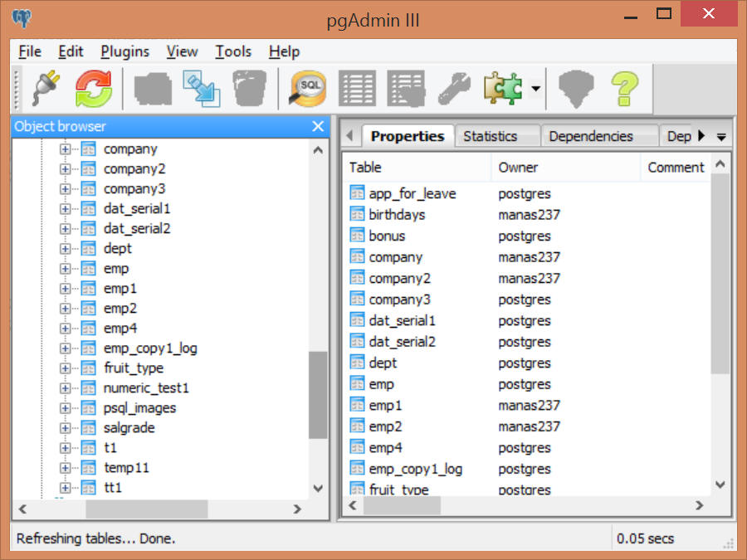Open the View menu
The width and height of the screenshot is (747, 560).
pyautogui.click(x=182, y=51)
